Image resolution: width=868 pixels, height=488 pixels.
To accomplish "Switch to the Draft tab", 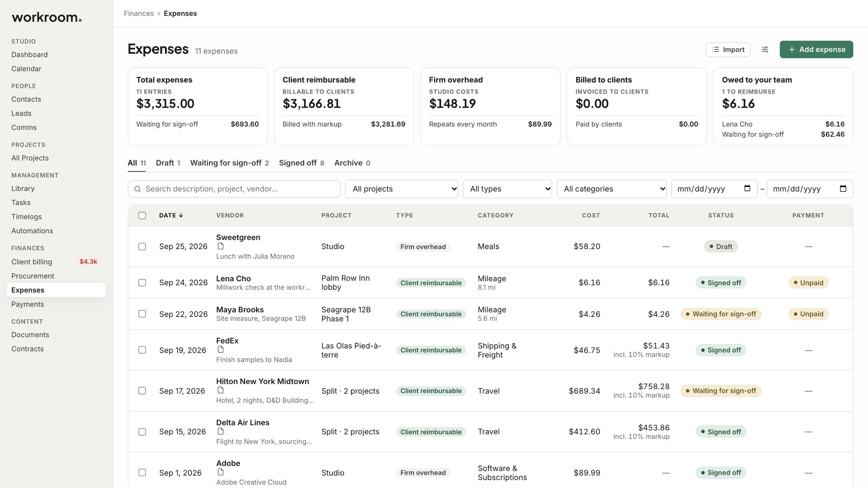I will click(x=168, y=163).
